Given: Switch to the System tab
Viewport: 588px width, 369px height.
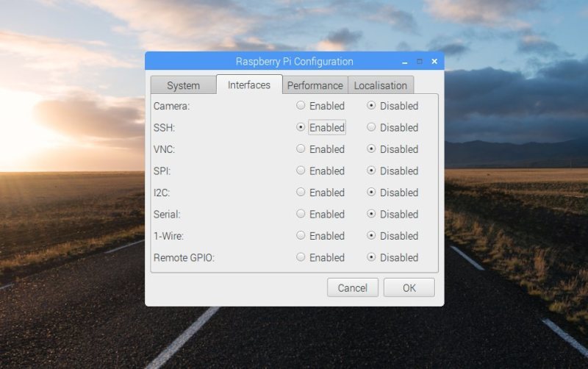Looking at the screenshot, I should [x=183, y=85].
